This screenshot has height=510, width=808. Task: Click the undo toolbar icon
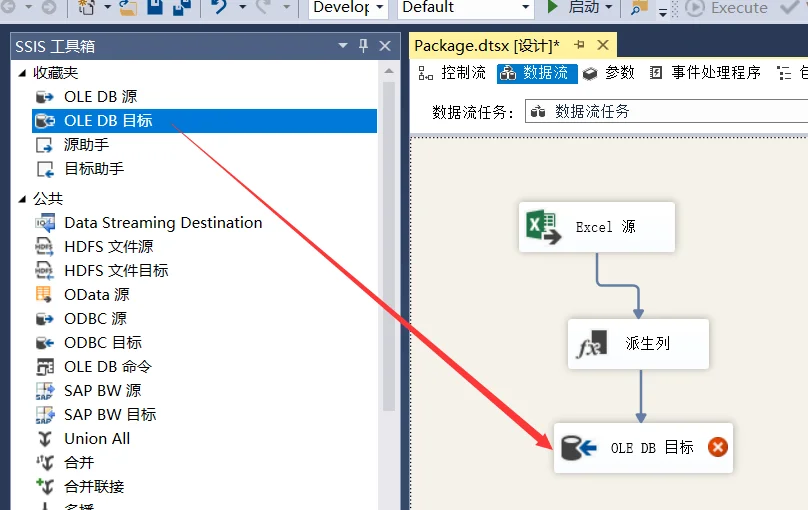coord(219,7)
